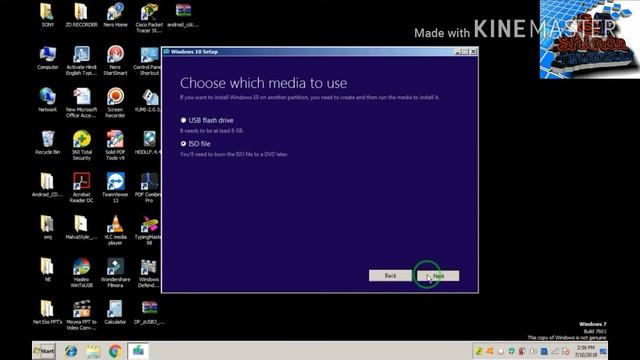Open the HDDLLF tool icon
This screenshot has height=360, width=640.
tap(148, 142)
